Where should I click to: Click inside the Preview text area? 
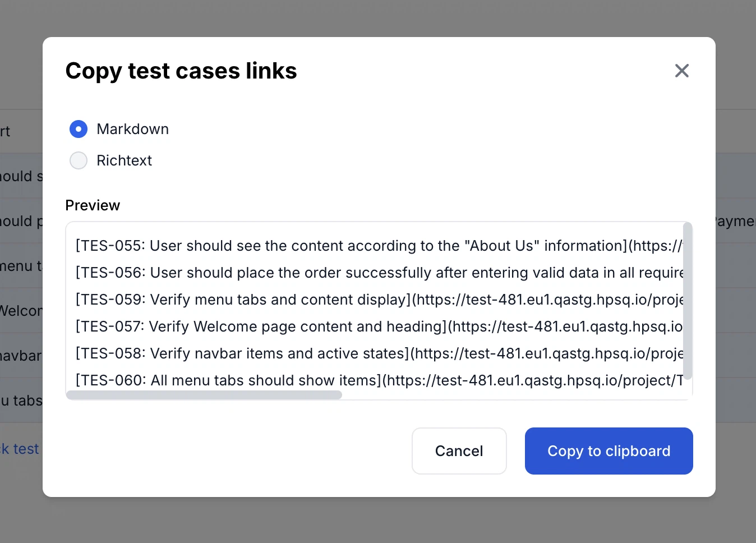tap(376, 309)
